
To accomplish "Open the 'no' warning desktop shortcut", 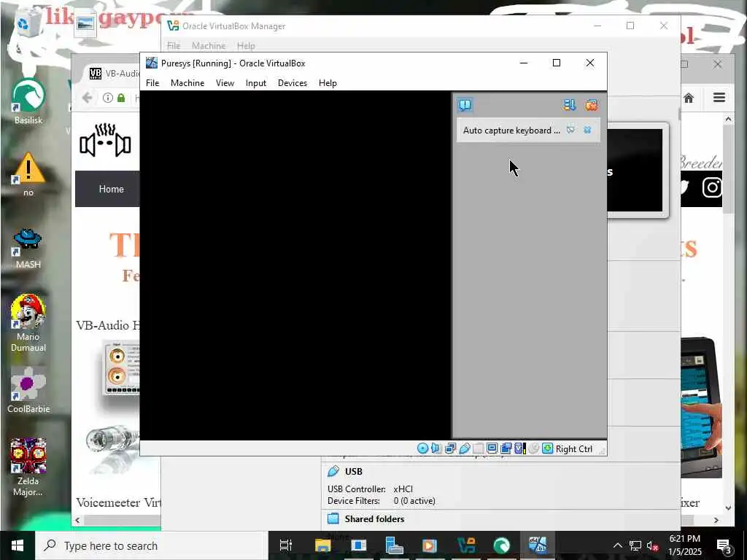I will (x=28, y=174).
